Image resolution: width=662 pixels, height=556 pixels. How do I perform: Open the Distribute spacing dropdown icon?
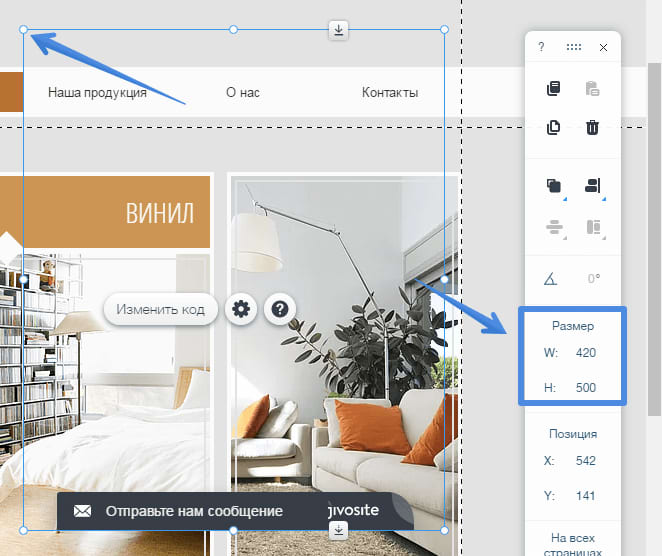click(554, 227)
